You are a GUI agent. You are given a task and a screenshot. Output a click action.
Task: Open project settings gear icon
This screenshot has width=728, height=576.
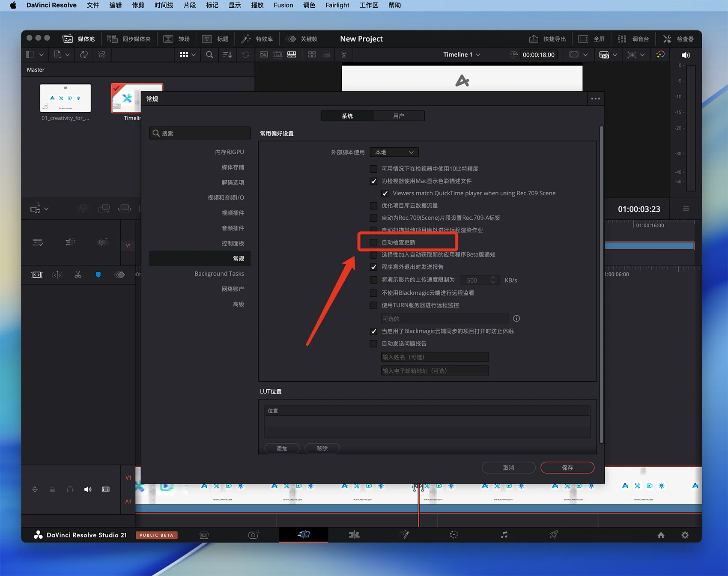(x=685, y=535)
